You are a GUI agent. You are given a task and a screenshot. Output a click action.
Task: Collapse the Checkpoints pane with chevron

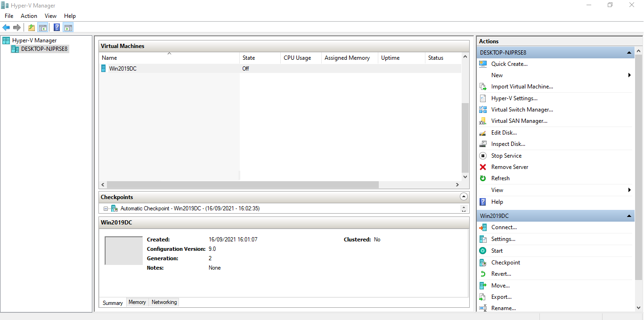tap(464, 197)
